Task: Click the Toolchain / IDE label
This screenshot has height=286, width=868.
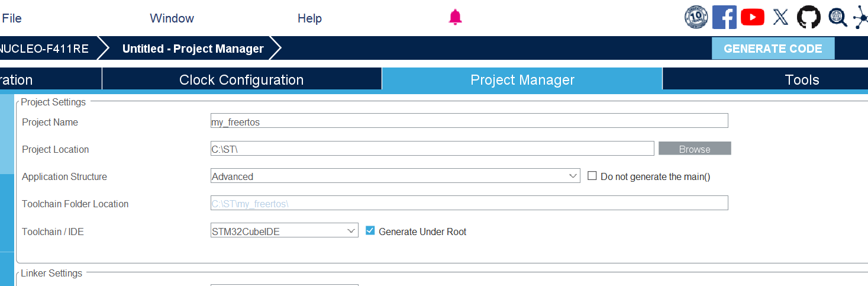Action: [x=53, y=232]
